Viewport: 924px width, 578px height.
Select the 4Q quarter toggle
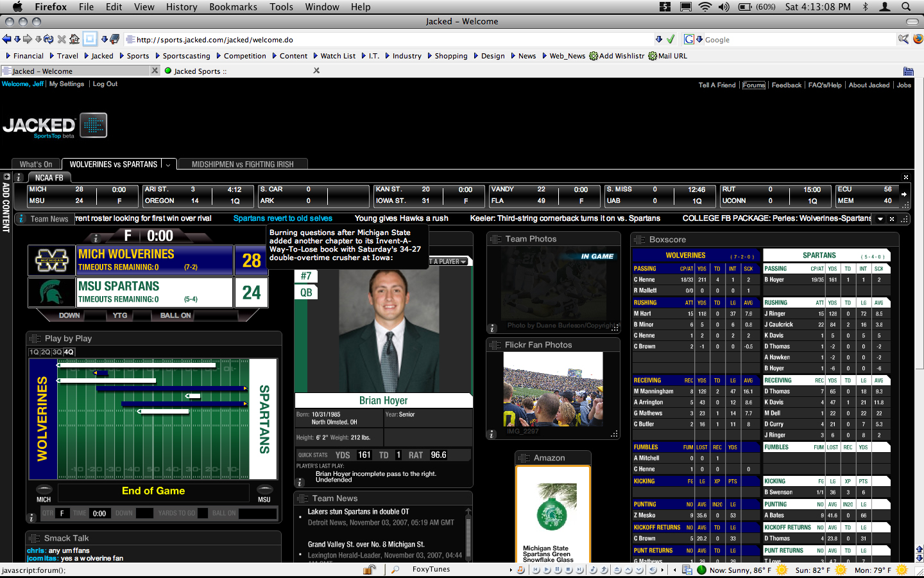point(69,352)
